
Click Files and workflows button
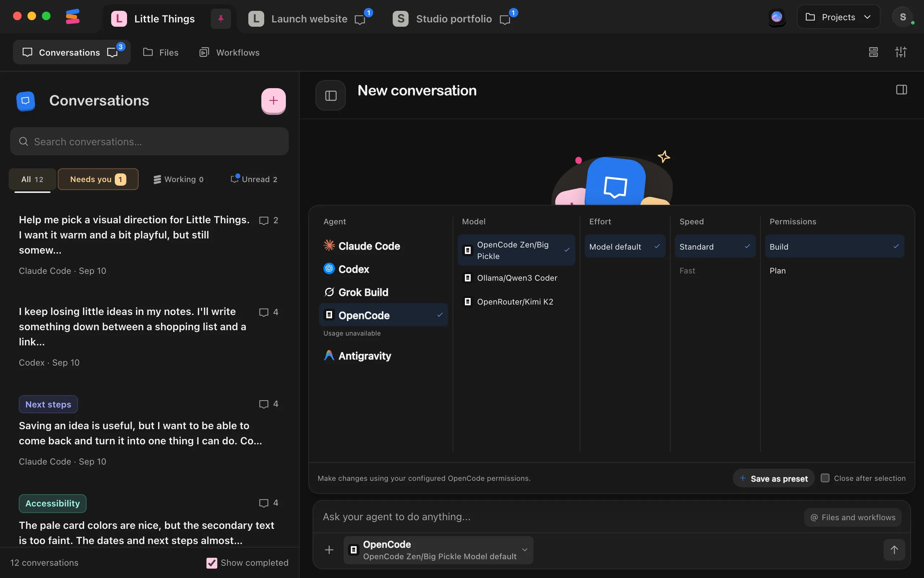(x=853, y=517)
